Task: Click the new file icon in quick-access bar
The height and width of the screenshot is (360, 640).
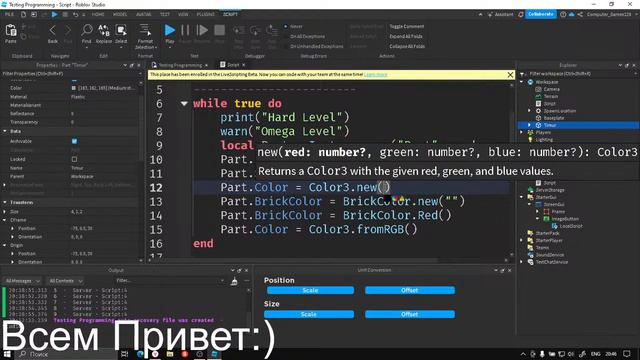Action: click(23, 14)
